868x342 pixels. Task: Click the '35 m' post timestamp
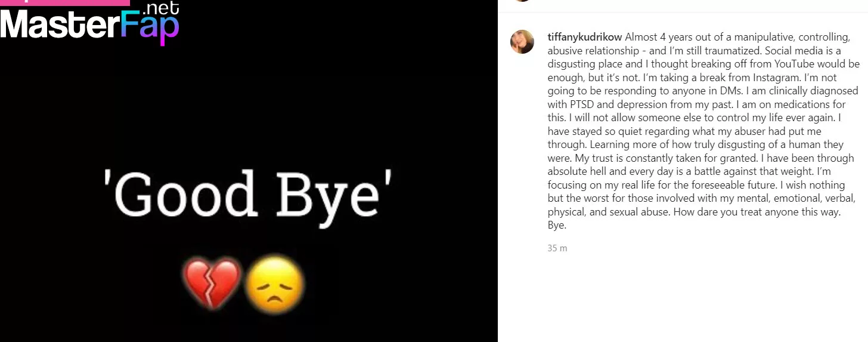point(557,248)
